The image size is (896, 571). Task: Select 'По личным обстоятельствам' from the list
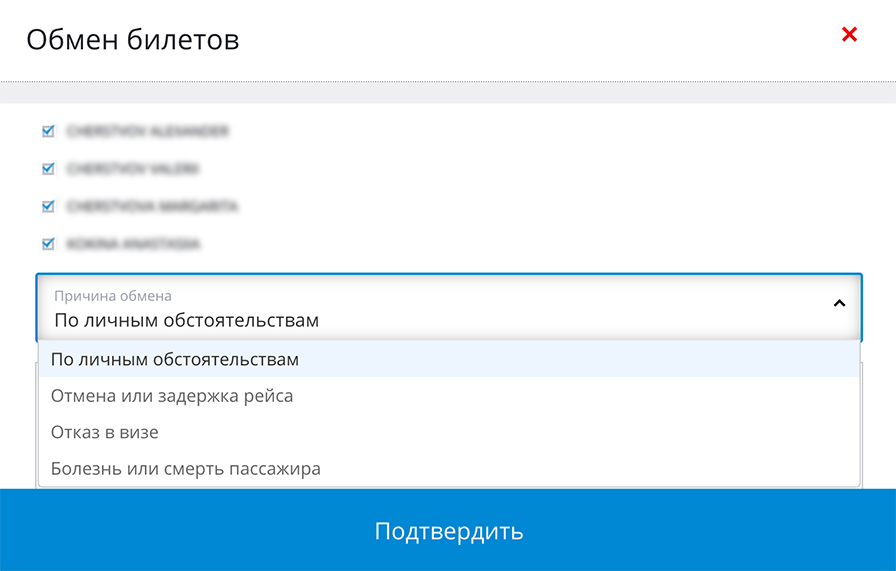tap(175, 359)
